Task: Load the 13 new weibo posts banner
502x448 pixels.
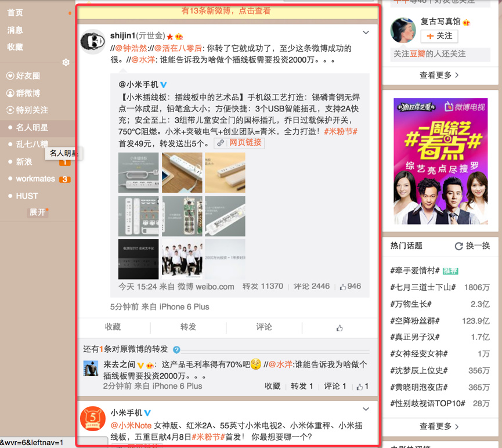Action: pyautogui.click(x=227, y=12)
